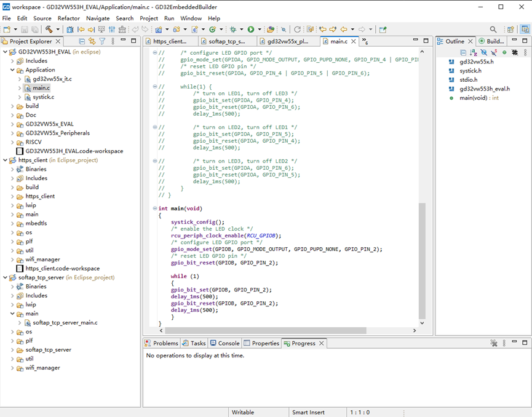Click the Search magnifier icon at top right
532x417 pixels.
(493, 30)
